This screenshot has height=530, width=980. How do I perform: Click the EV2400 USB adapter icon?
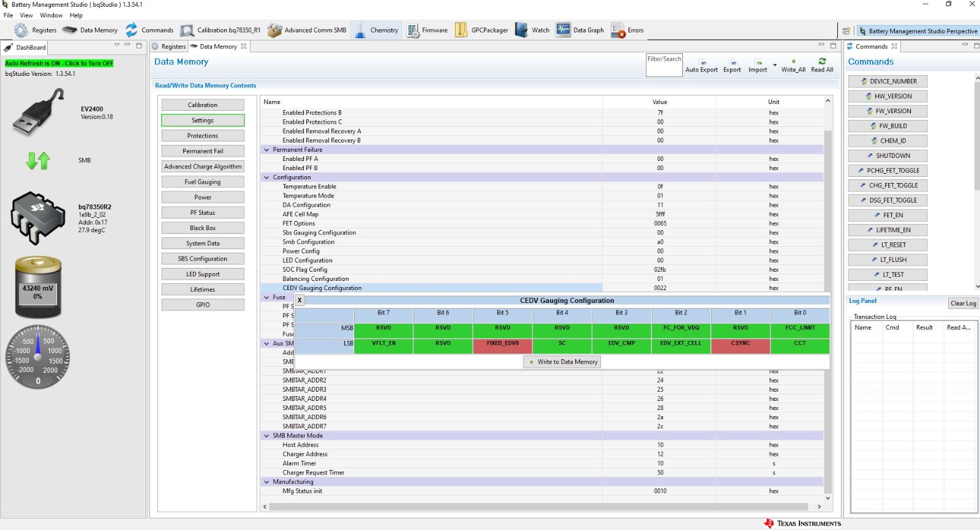[38, 113]
